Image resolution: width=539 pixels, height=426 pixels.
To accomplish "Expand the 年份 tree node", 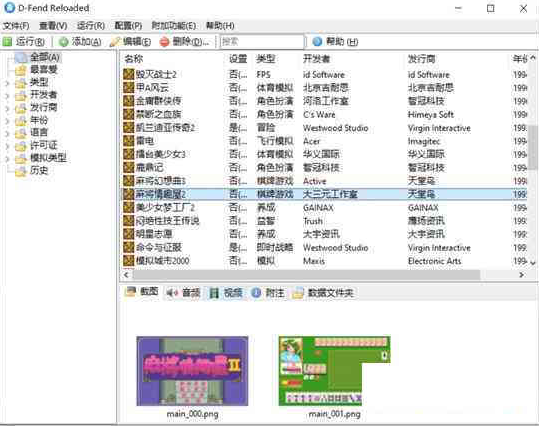I will (7, 121).
